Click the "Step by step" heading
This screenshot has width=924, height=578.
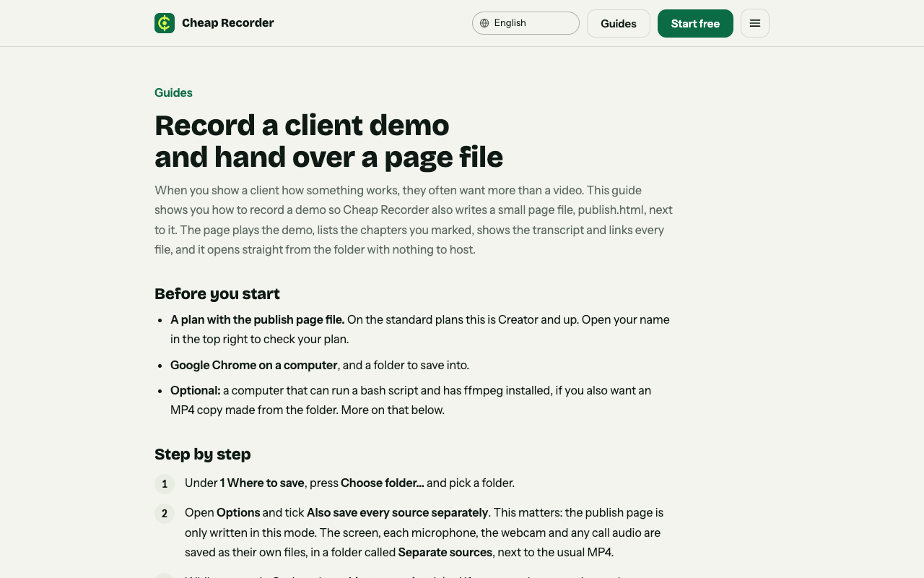(x=203, y=454)
